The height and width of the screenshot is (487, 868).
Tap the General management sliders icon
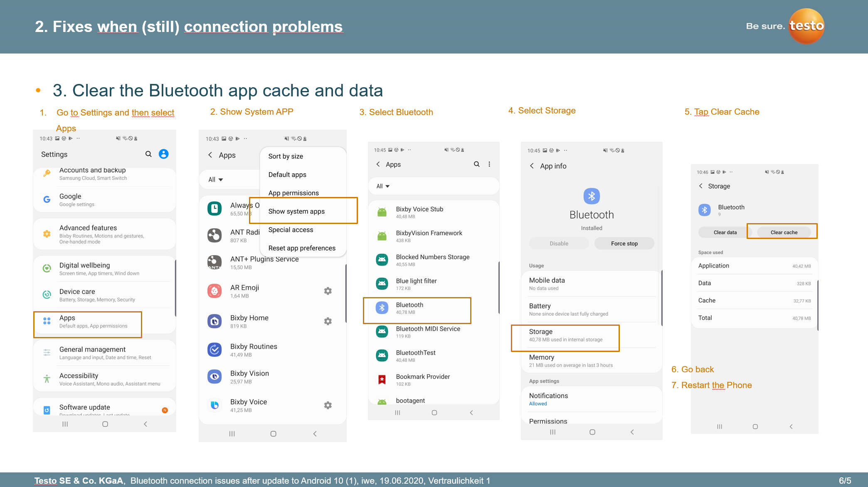click(x=47, y=352)
